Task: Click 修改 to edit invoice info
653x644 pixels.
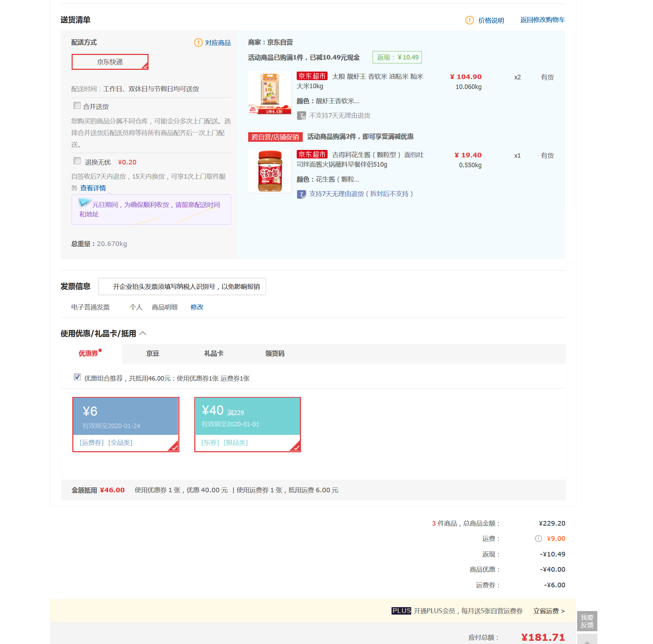Action: coord(197,307)
